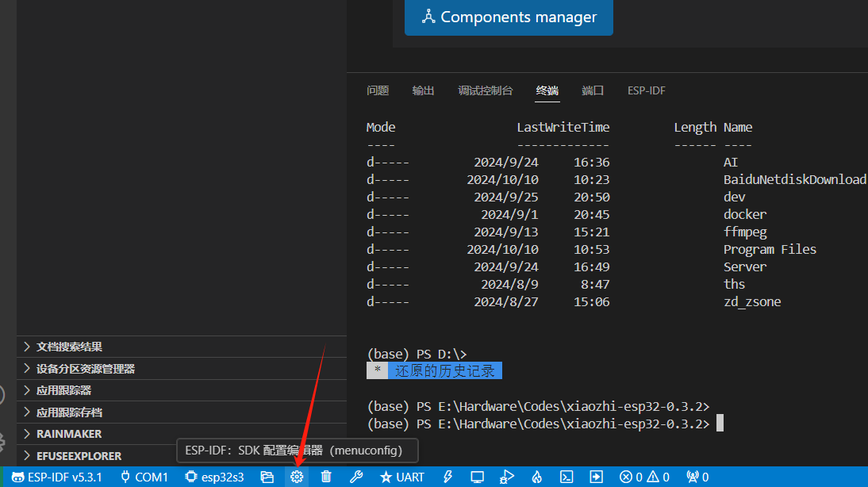Click the flame build-flash-monitor icon

tap(536, 477)
